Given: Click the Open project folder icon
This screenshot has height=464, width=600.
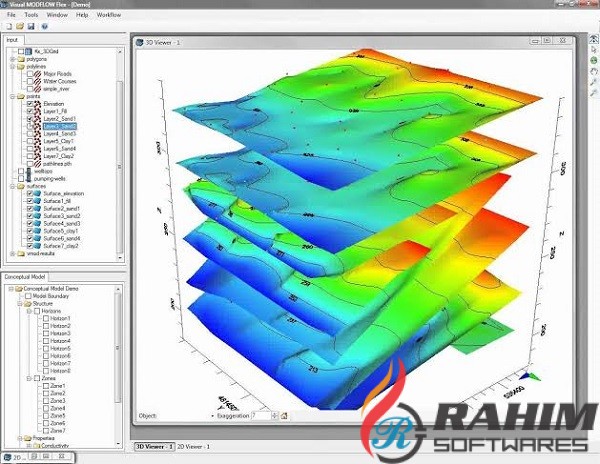Looking at the screenshot, I should (x=20, y=26).
